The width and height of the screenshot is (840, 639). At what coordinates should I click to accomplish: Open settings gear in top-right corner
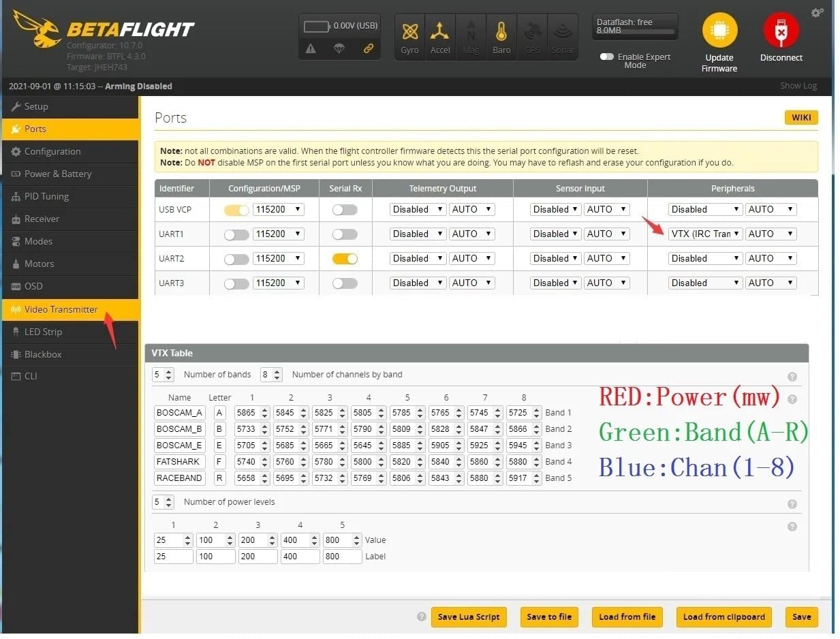pyautogui.click(x=817, y=13)
